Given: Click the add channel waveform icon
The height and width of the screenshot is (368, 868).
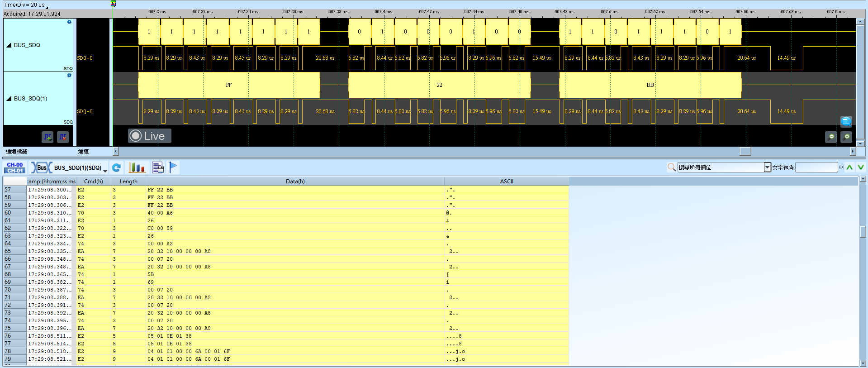Looking at the screenshot, I should 47,137.
